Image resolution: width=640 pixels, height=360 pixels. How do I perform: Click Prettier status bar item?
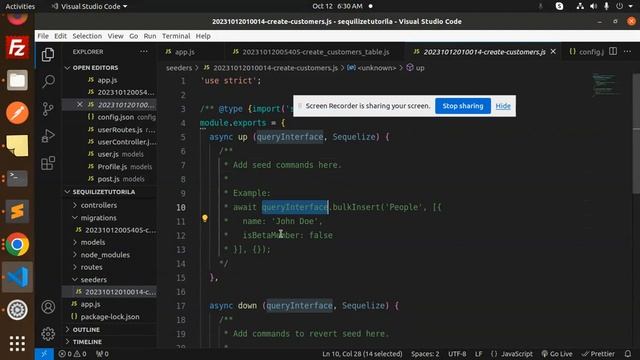click(x=598, y=354)
